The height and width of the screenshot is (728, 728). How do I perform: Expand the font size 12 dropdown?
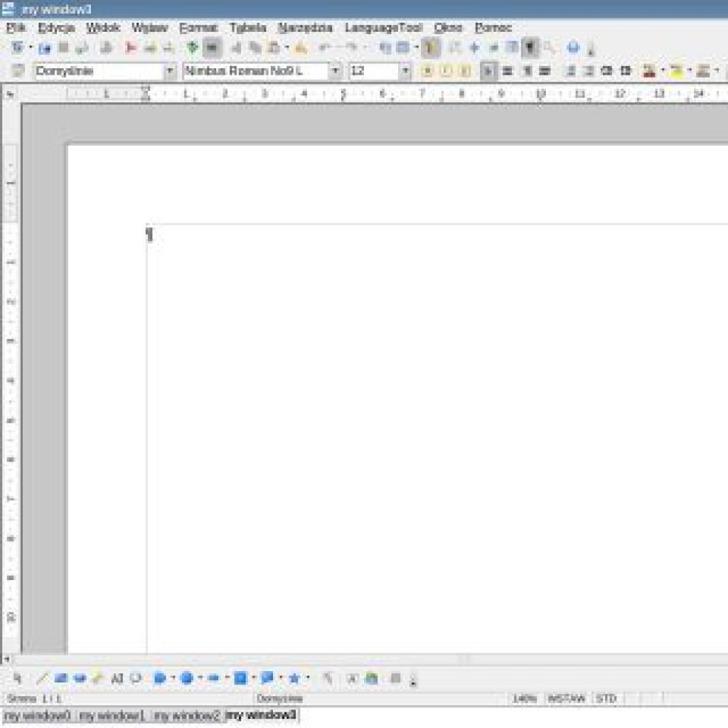(406, 71)
